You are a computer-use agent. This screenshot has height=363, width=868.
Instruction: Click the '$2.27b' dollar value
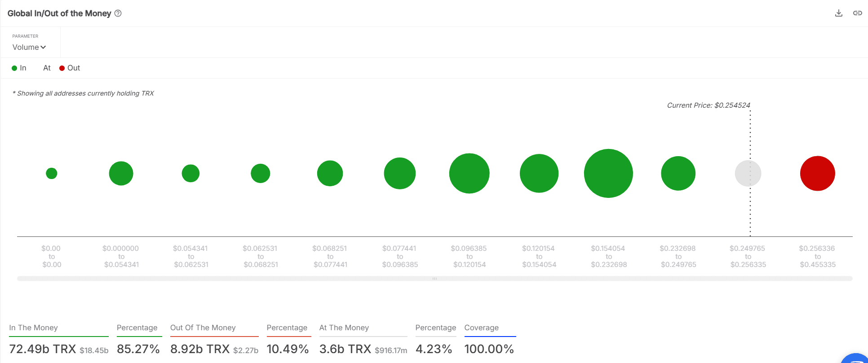tap(246, 350)
